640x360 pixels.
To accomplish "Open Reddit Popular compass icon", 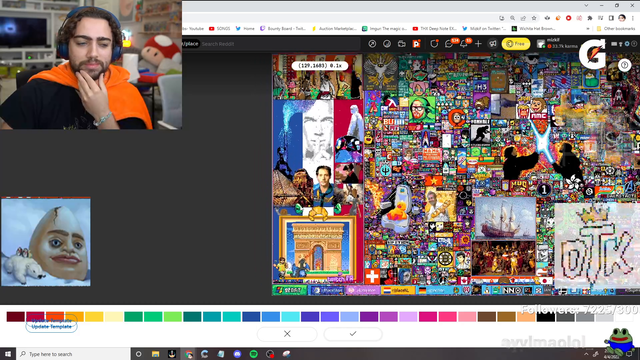I will (x=372, y=44).
